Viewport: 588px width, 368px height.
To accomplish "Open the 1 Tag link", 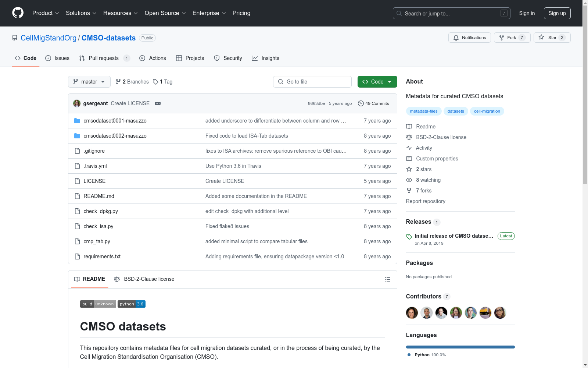I will (x=163, y=82).
